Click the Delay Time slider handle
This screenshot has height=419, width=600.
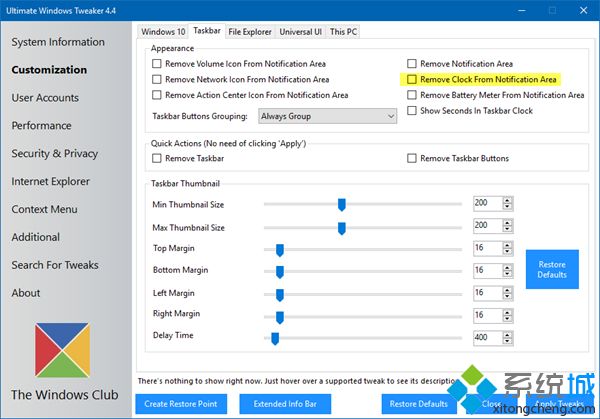pos(275,338)
